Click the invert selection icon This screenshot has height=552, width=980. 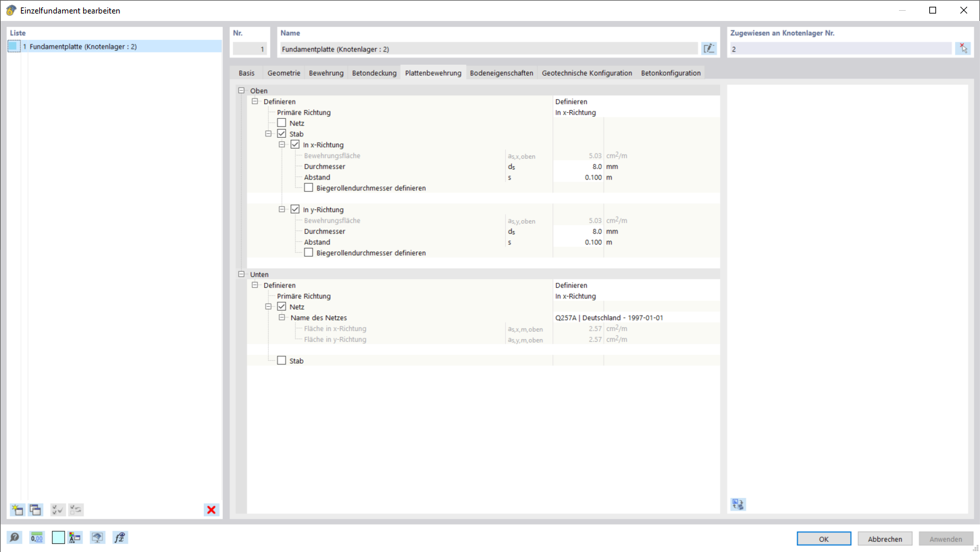pyautogui.click(x=76, y=510)
